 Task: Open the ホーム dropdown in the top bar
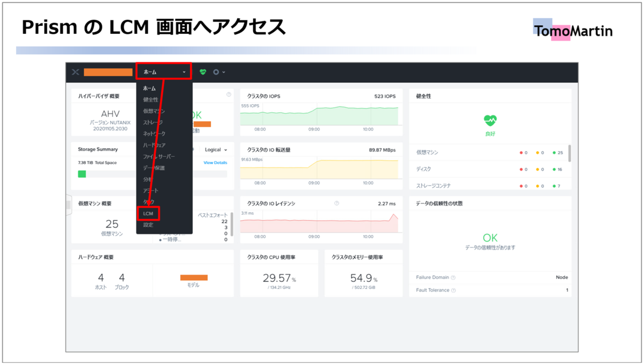tap(164, 72)
